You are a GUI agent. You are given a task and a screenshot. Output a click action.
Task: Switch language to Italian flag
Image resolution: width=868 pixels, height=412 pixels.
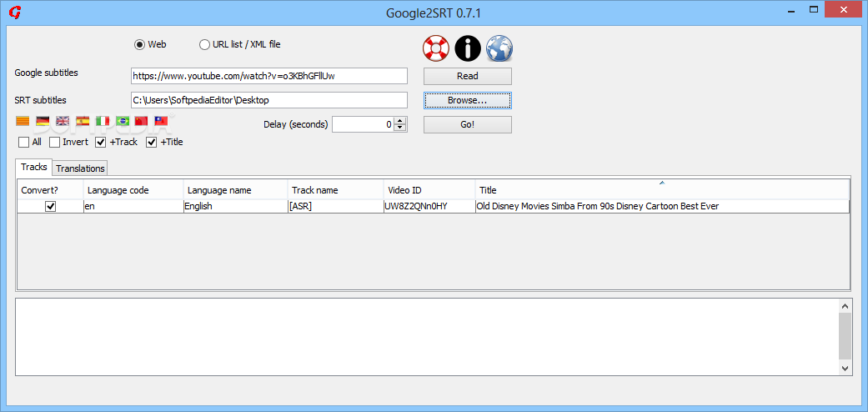(x=103, y=121)
